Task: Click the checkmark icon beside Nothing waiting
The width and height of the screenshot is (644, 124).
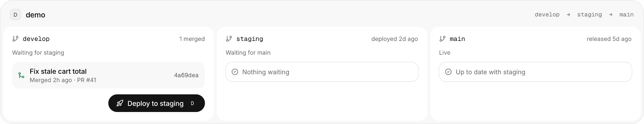Action: 235,72
